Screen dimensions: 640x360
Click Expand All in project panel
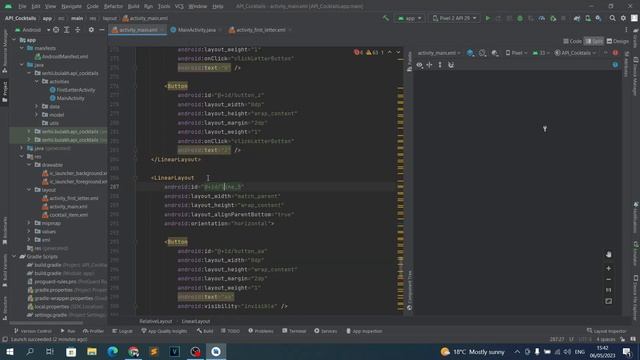click(67, 30)
